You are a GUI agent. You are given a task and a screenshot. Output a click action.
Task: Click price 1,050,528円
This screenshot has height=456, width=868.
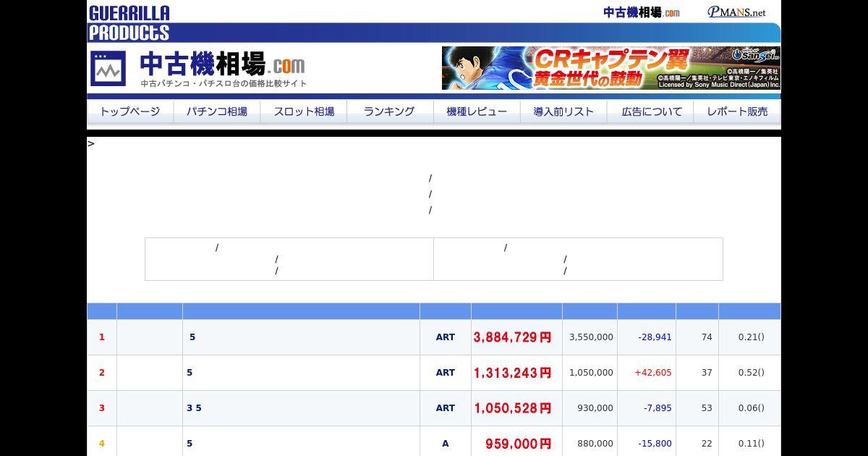pos(513,408)
